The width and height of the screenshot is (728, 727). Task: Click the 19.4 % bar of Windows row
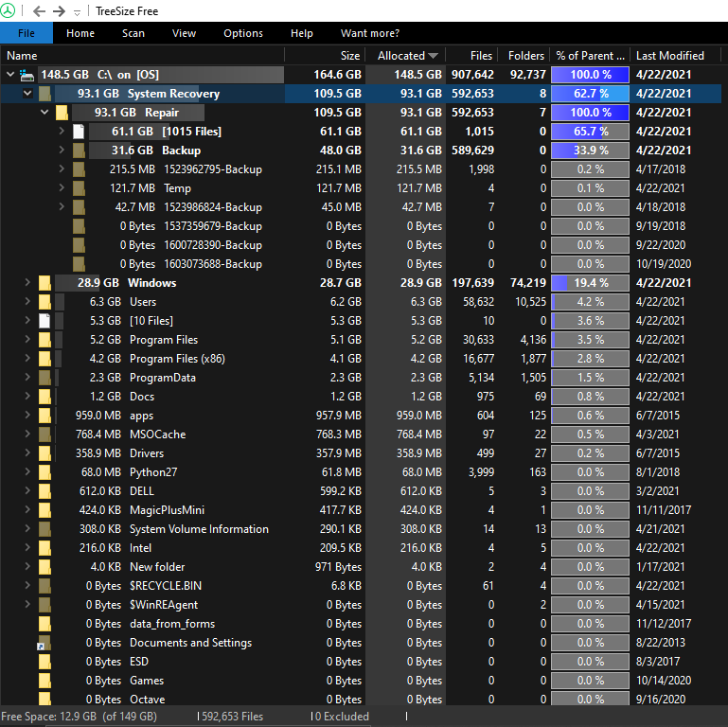[x=590, y=283]
